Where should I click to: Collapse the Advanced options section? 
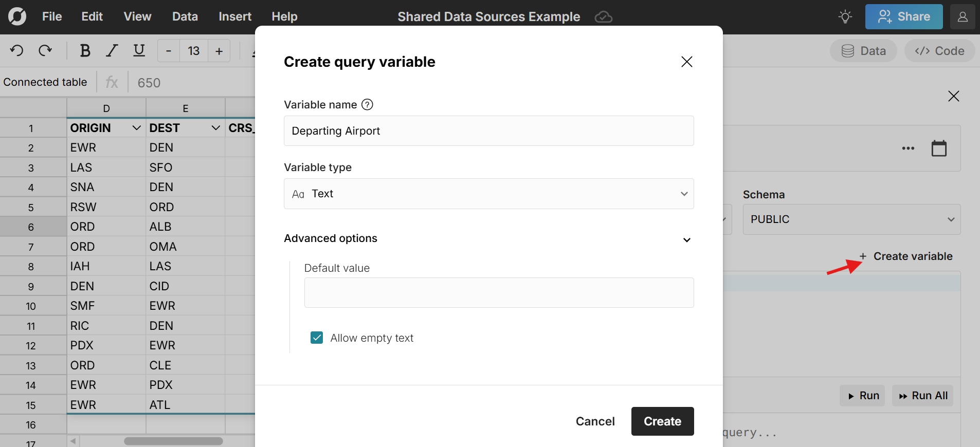point(686,239)
